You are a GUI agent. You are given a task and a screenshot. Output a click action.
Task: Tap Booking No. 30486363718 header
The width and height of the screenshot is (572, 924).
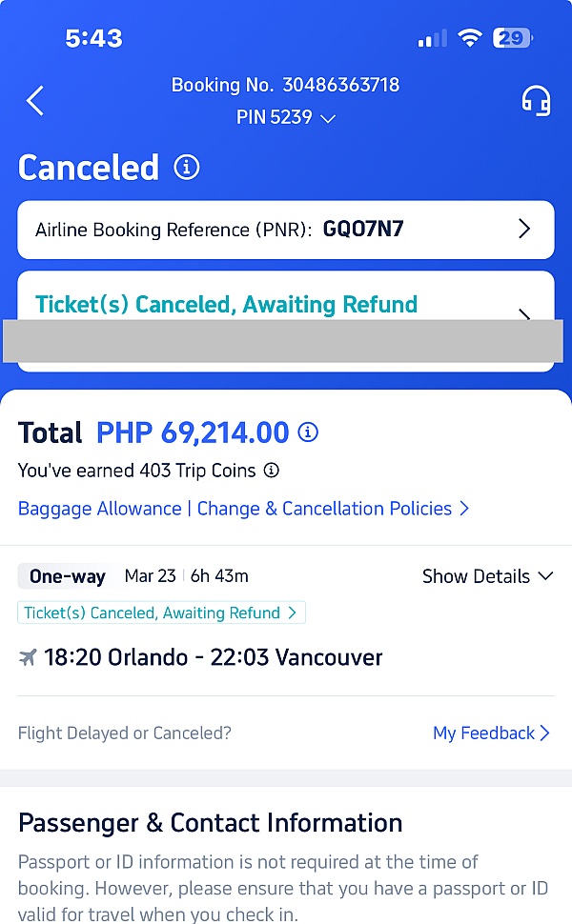285,85
